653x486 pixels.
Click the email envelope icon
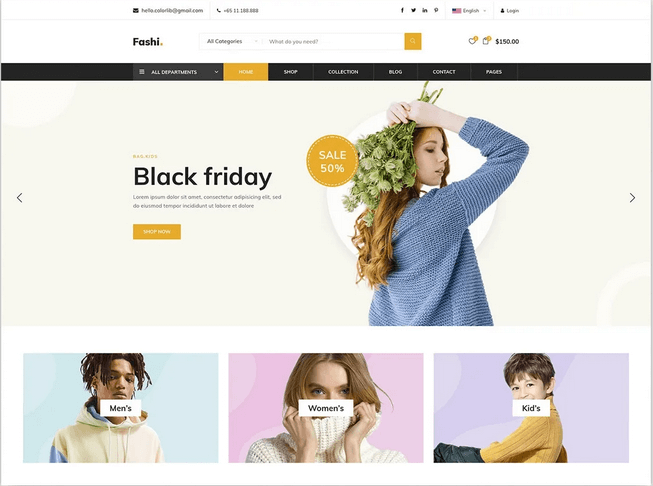point(136,10)
